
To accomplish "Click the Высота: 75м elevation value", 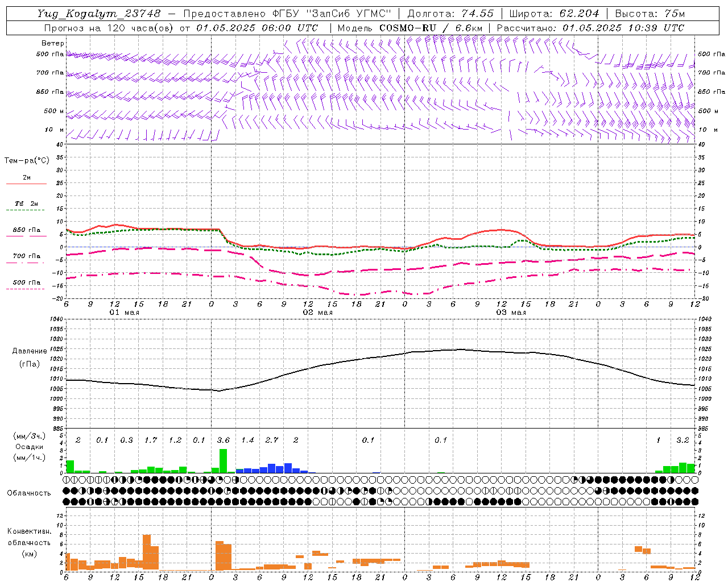I will point(650,14).
